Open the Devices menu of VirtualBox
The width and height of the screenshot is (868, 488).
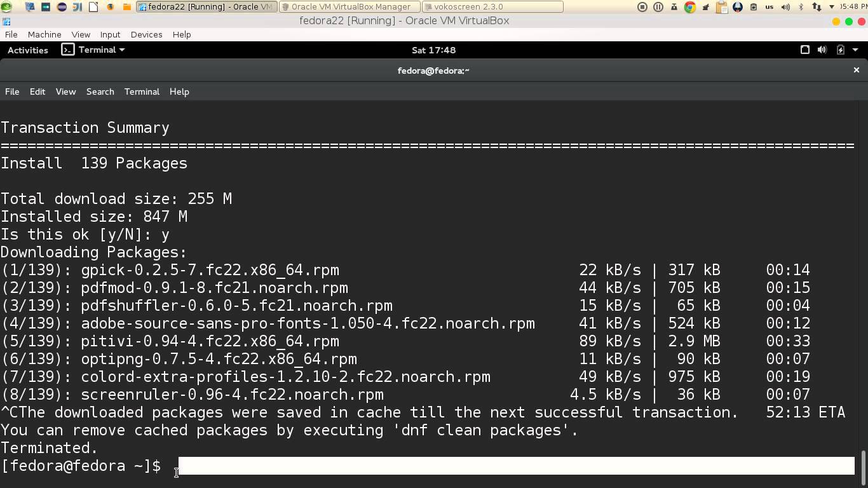tap(146, 34)
